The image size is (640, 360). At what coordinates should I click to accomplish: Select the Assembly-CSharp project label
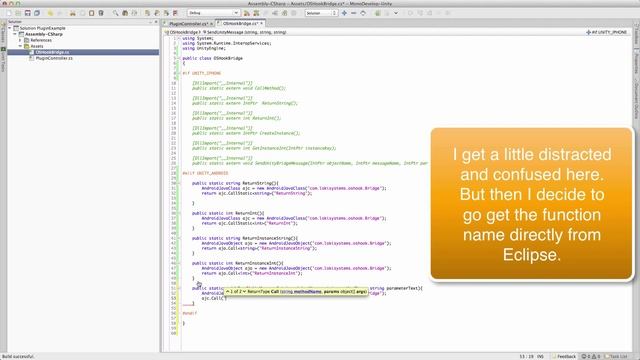[44, 34]
